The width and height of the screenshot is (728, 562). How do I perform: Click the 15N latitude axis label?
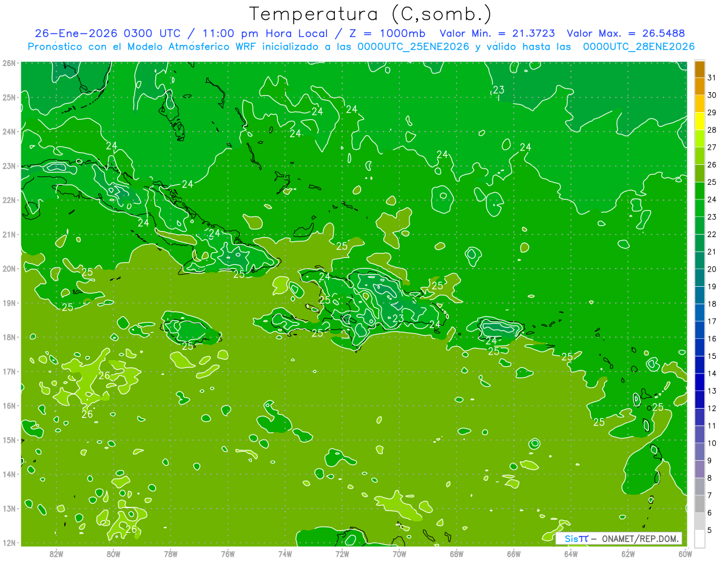coord(8,440)
